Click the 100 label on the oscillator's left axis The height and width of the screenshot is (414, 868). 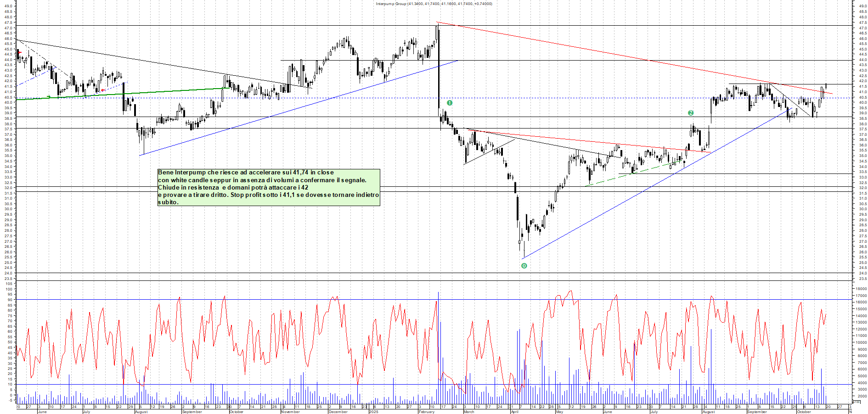point(8,284)
